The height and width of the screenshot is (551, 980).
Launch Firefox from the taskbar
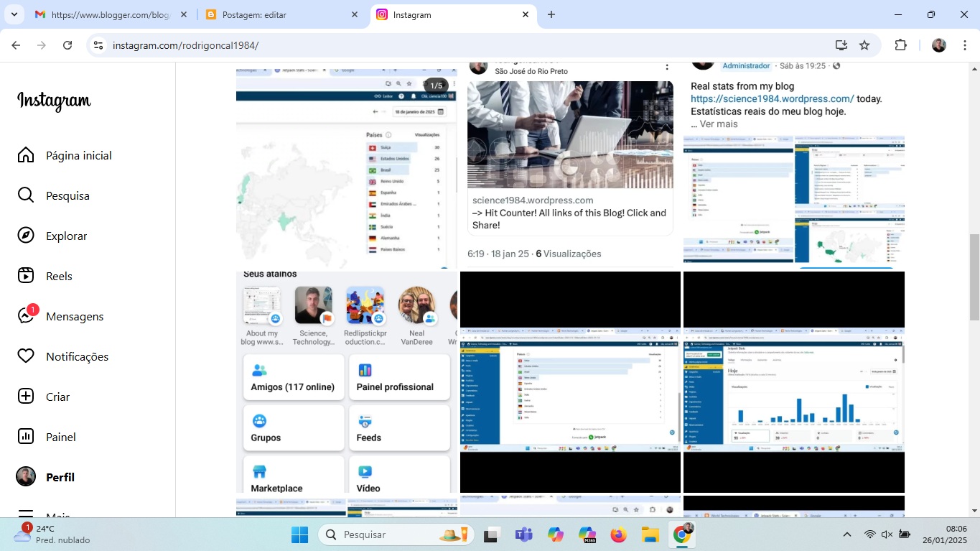point(618,534)
